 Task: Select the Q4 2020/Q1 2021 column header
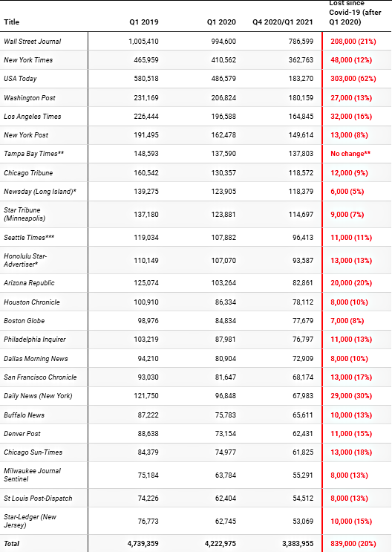point(283,22)
